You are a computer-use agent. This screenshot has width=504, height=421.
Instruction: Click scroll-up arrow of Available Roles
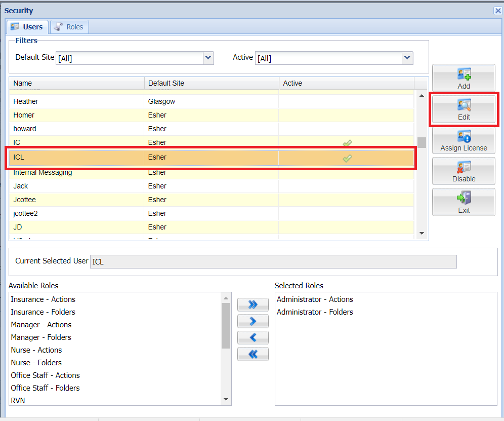(226, 298)
